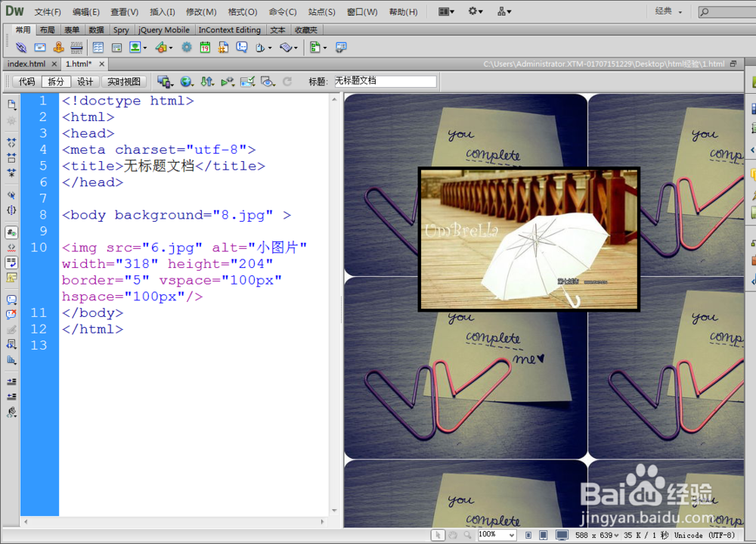Switch to desktop size view

pos(562,535)
